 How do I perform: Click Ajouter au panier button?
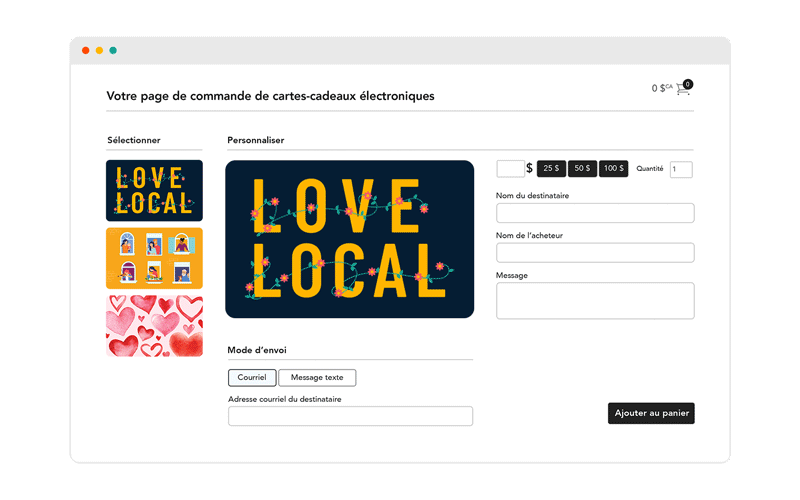[651, 413]
